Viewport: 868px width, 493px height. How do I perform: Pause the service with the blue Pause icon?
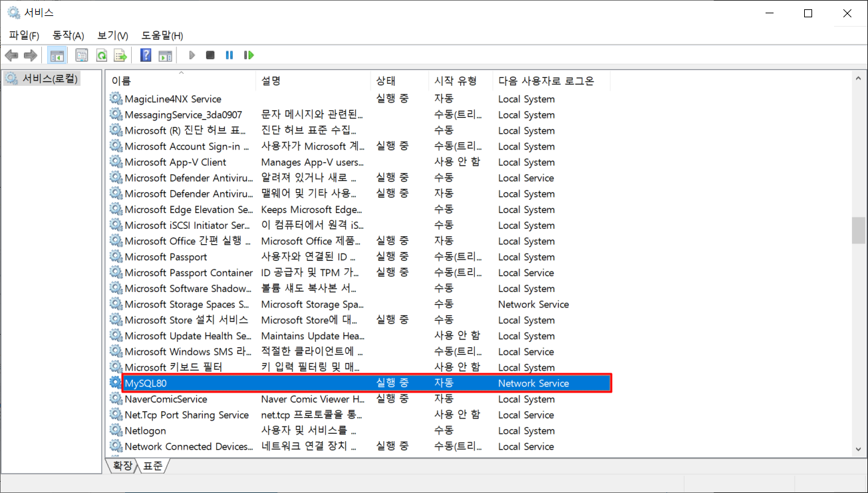[229, 55]
